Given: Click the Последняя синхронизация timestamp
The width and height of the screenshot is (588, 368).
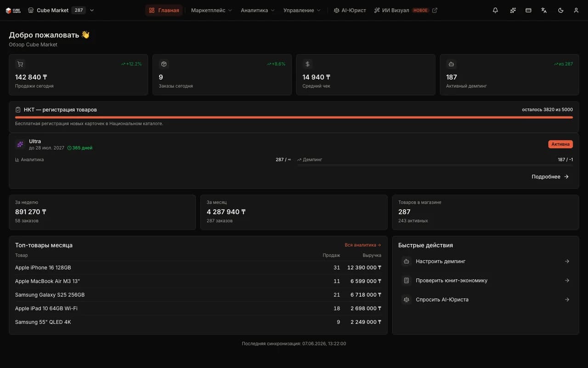Looking at the screenshot, I should pos(294,344).
